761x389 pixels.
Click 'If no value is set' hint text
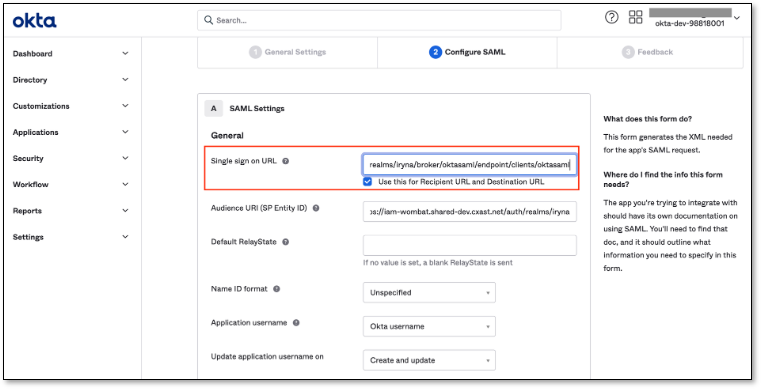tap(438, 263)
